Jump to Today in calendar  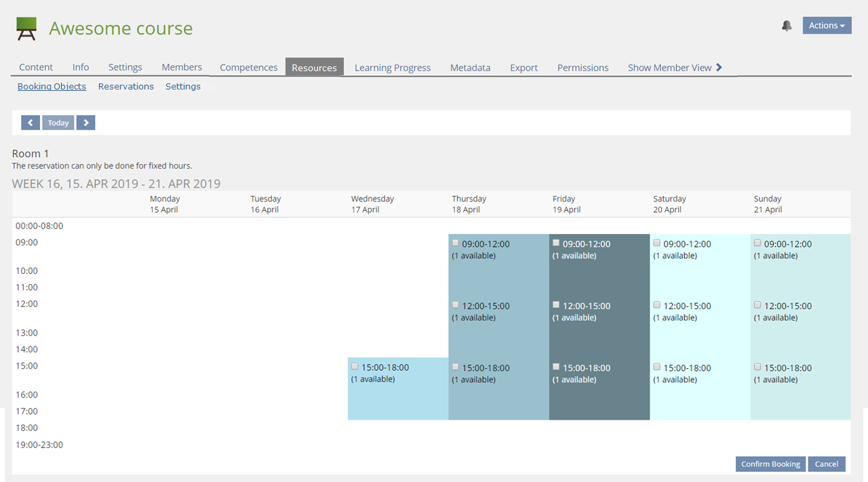click(x=58, y=123)
